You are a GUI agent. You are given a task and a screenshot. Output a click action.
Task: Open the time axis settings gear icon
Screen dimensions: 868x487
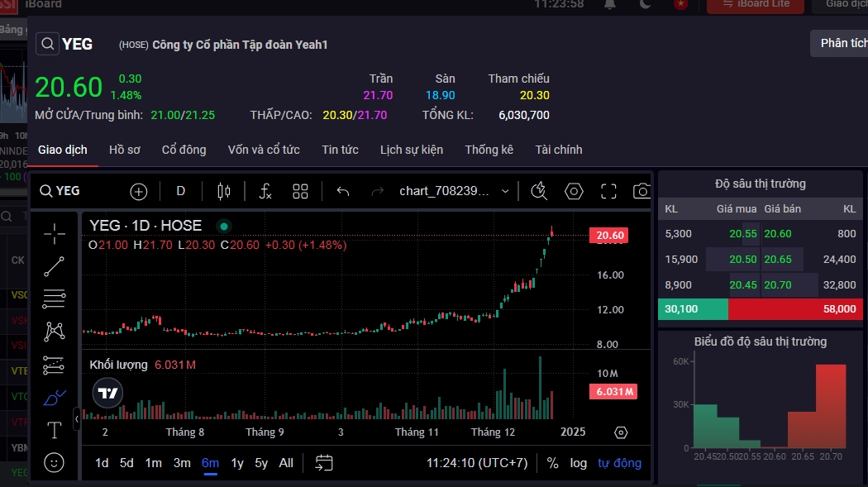(621, 432)
